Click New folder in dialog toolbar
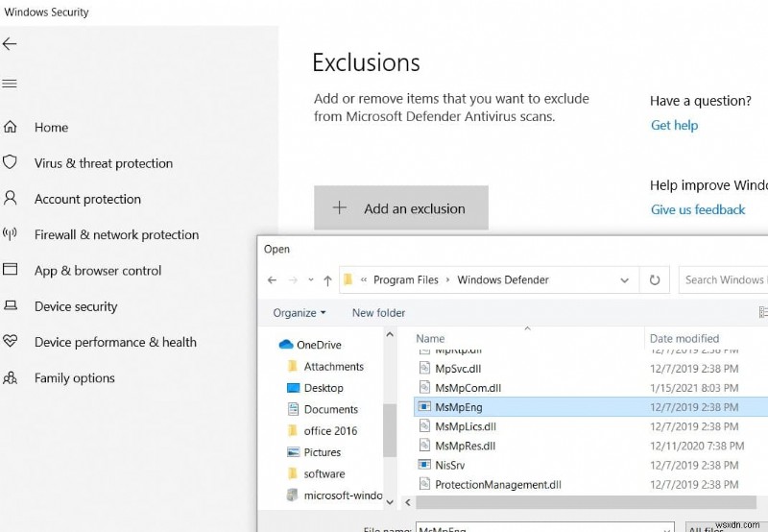Viewport: 768px width, 532px height. 378,312
